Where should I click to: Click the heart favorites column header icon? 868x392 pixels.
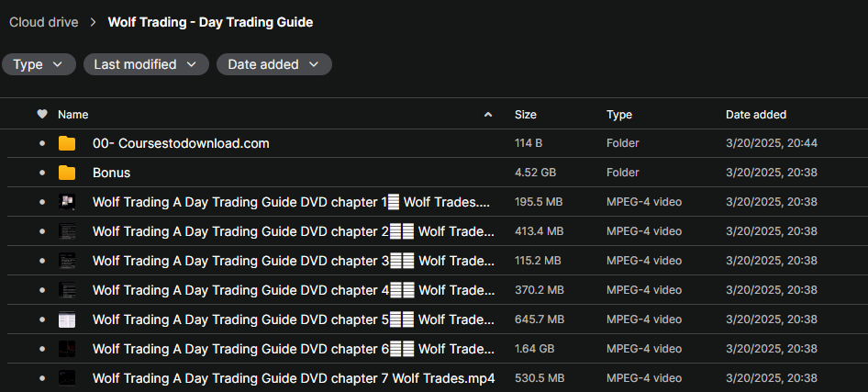pos(42,115)
